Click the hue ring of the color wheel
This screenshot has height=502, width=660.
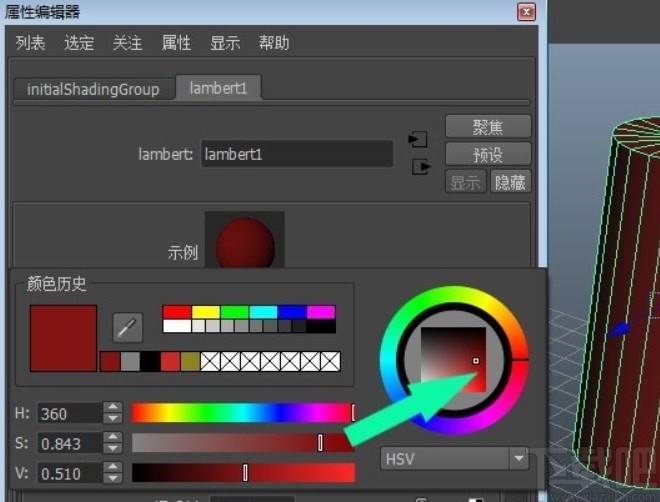coord(454,295)
